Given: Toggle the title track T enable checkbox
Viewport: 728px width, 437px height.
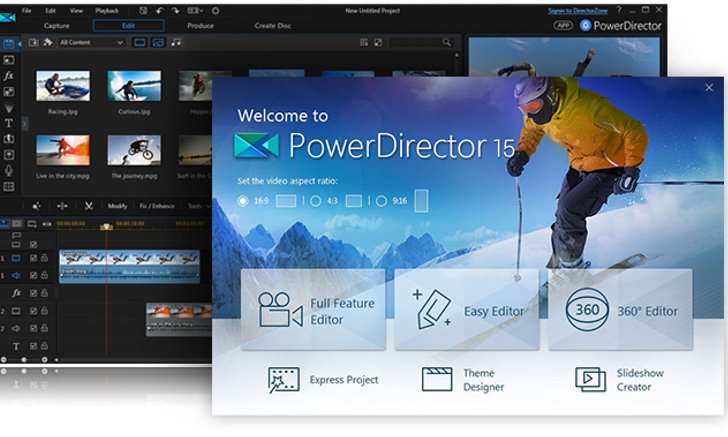Looking at the screenshot, I should click(33, 346).
